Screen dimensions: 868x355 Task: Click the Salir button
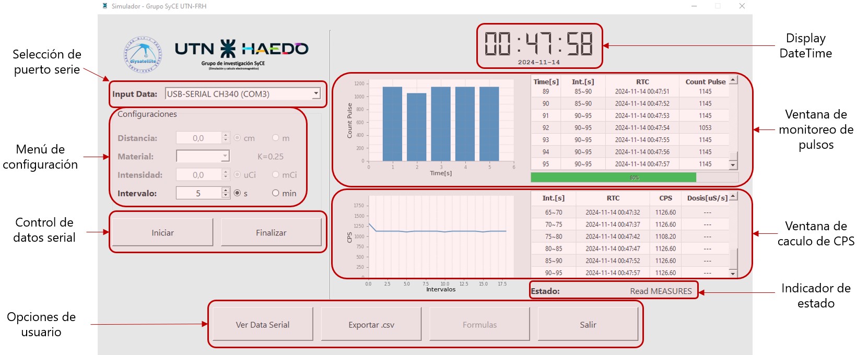[x=588, y=324]
